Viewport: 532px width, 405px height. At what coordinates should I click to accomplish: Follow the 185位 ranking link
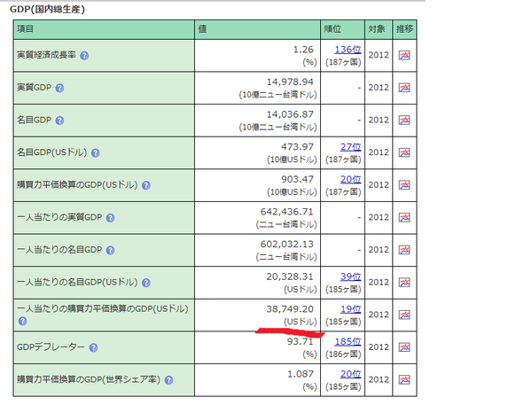click(x=348, y=341)
